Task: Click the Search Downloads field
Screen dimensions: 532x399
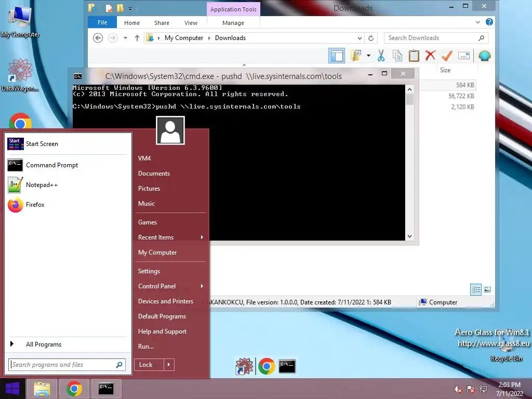Action: 436,38
